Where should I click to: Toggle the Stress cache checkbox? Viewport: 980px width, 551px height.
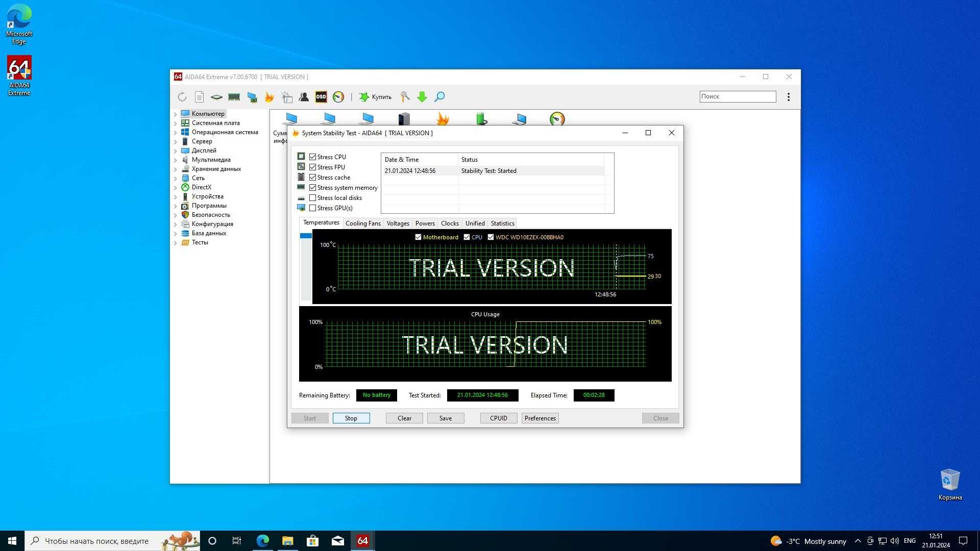(313, 178)
